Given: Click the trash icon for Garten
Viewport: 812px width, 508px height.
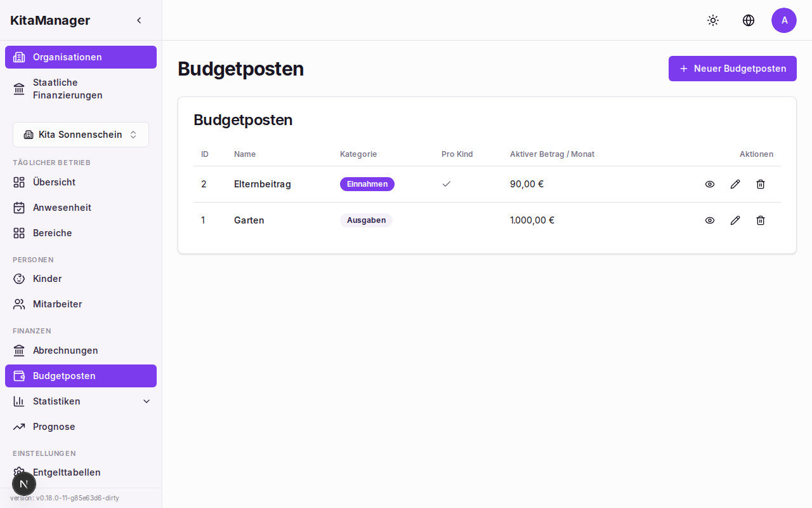Looking at the screenshot, I should click(761, 220).
